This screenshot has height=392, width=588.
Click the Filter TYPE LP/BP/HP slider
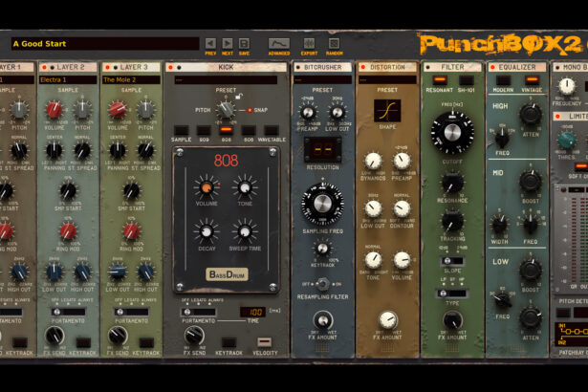point(452,293)
